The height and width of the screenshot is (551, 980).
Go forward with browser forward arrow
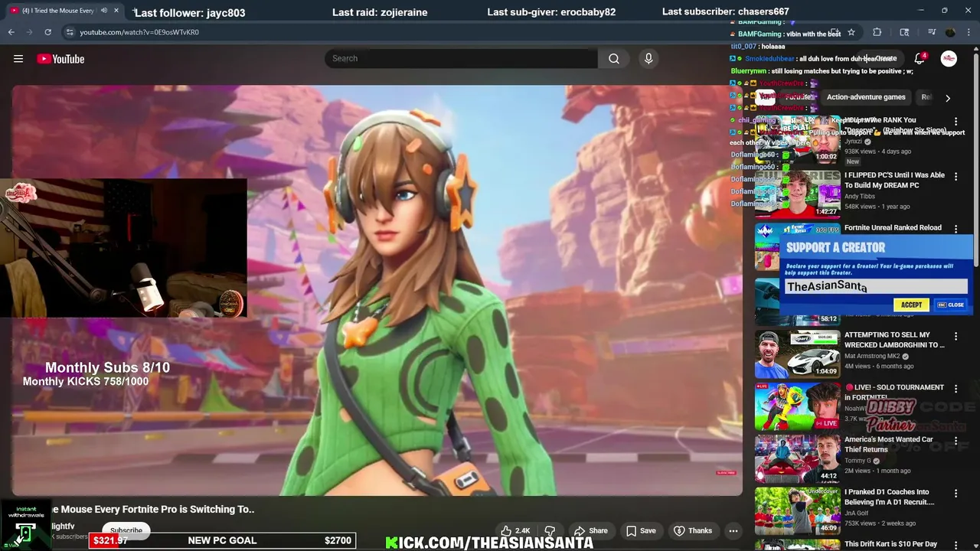click(x=29, y=32)
